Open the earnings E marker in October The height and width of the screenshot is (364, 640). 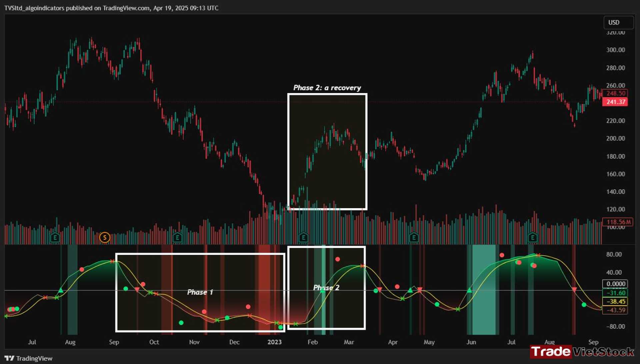177,237
